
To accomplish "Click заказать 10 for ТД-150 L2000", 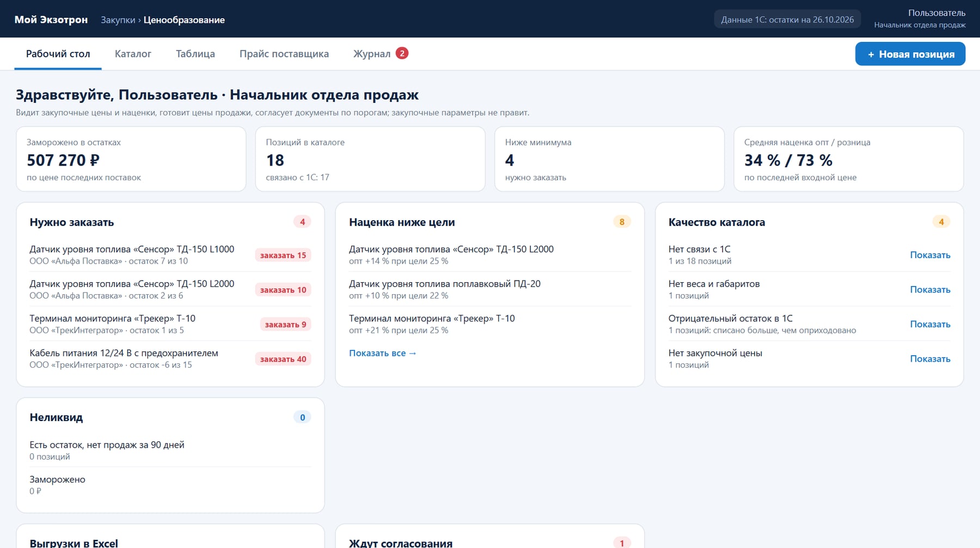I will coord(283,290).
